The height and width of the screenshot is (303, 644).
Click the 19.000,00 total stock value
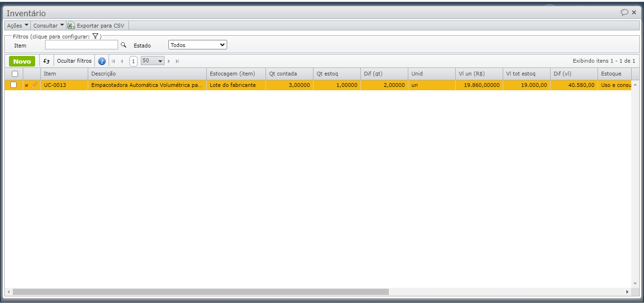[x=526, y=85]
